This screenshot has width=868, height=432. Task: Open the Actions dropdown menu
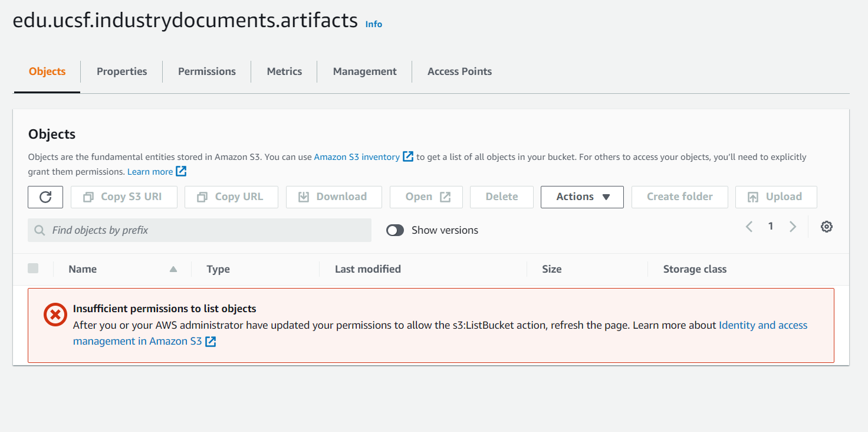(582, 197)
